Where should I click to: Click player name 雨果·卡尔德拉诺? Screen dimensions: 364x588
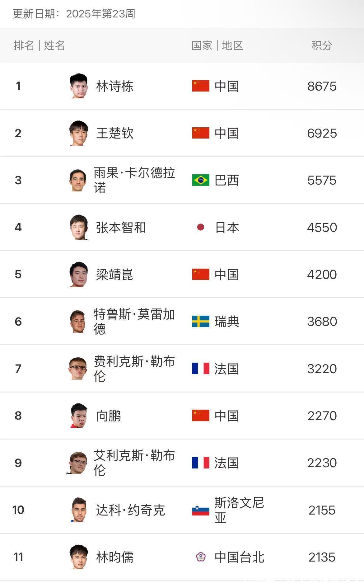tap(134, 180)
